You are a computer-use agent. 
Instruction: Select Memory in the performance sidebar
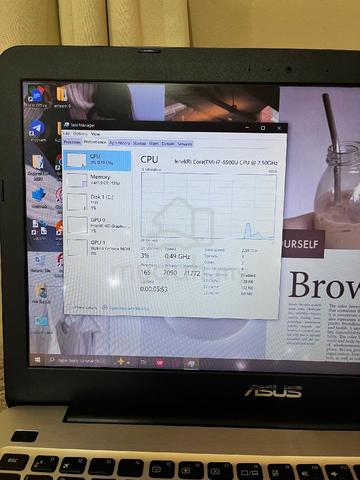tap(98, 180)
